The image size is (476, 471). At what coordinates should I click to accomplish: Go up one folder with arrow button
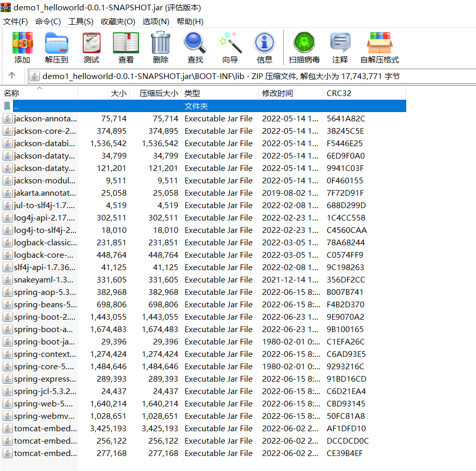[x=12, y=76]
